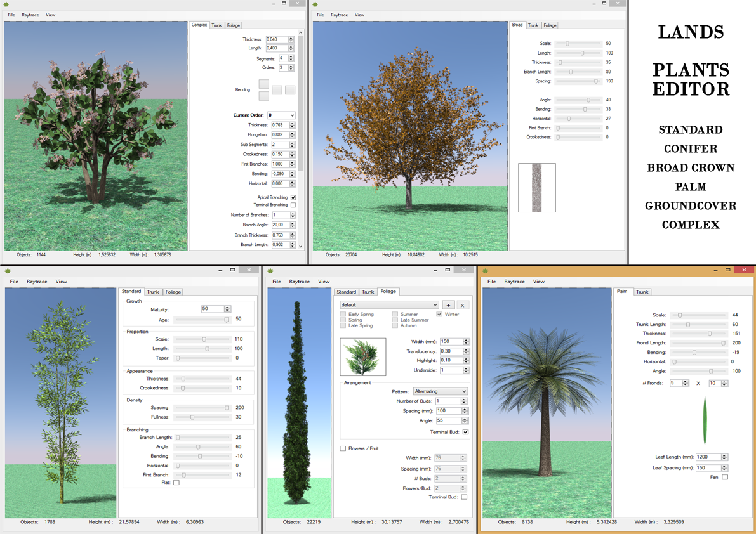Click the Objects count 20704 in status bar
Screen dimensions: 756x534
pyautogui.click(x=351, y=255)
